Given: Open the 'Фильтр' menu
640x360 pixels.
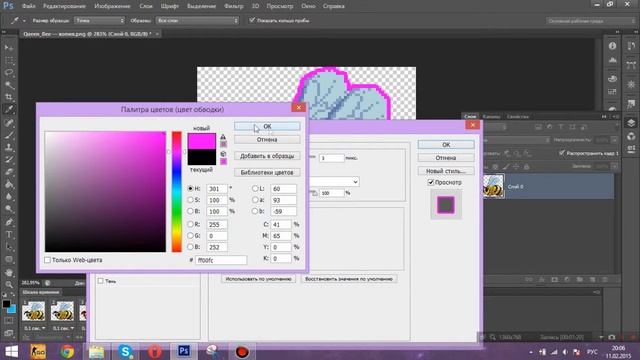Looking at the screenshot, I should (233, 6).
